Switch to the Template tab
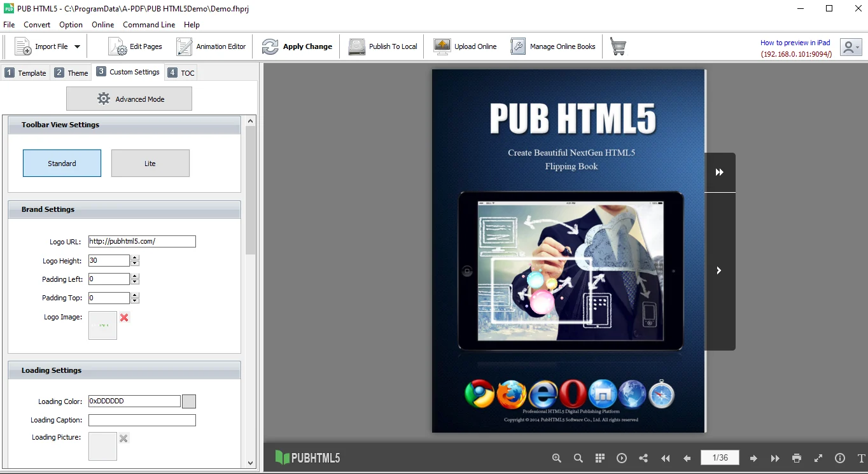 [x=25, y=73]
